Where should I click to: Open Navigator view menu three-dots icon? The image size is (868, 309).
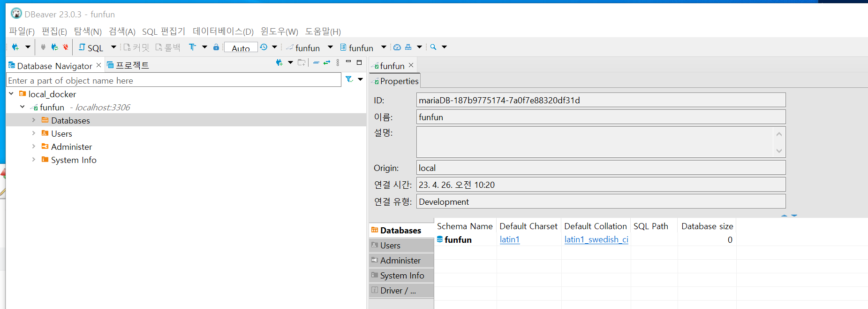[x=338, y=62]
